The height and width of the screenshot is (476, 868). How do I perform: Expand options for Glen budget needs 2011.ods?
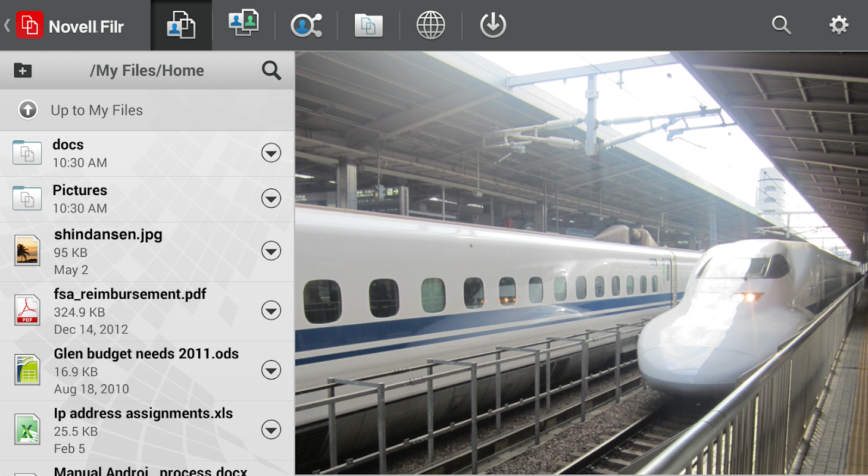click(271, 371)
